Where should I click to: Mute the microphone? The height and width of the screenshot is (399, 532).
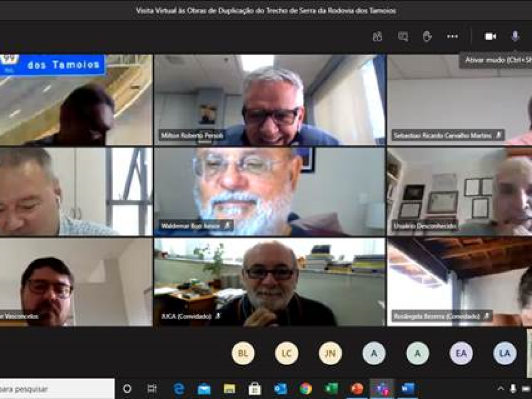pyautogui.click(x=515, y=36)
